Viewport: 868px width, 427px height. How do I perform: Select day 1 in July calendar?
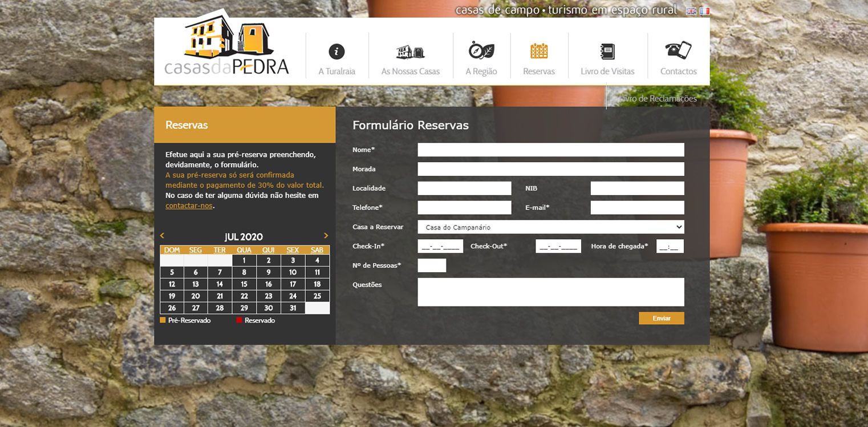[x=244, y=260]
